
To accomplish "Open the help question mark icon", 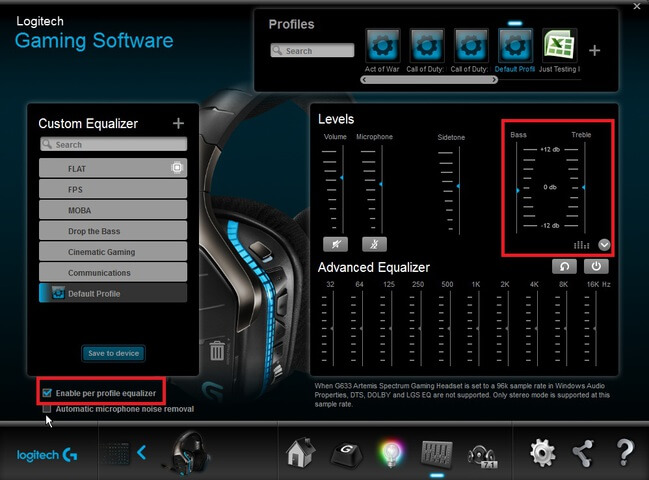I will (x=625, y=452).
